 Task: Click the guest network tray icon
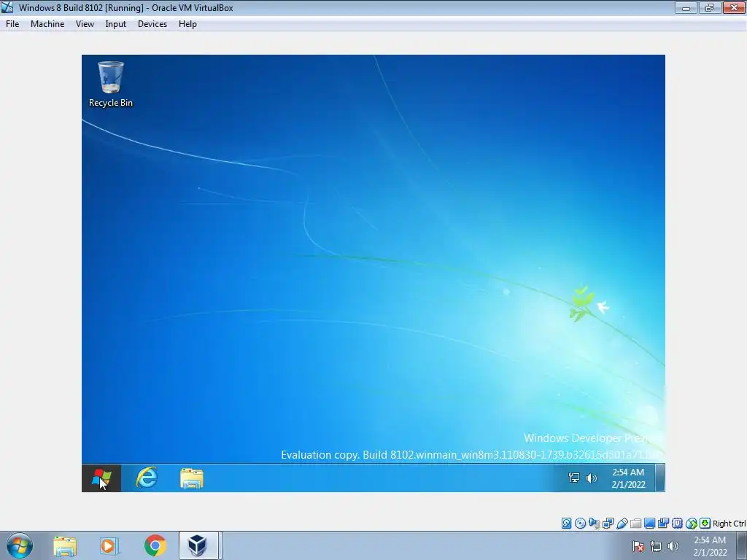coord(574,478)
